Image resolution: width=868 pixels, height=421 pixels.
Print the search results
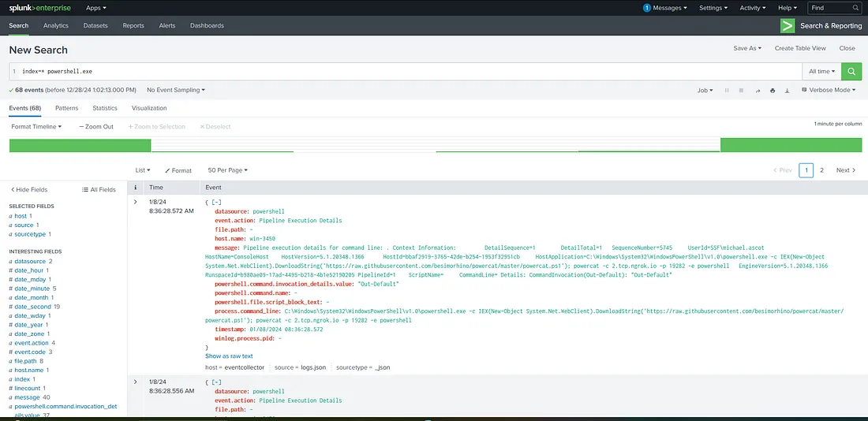(773, 90)
